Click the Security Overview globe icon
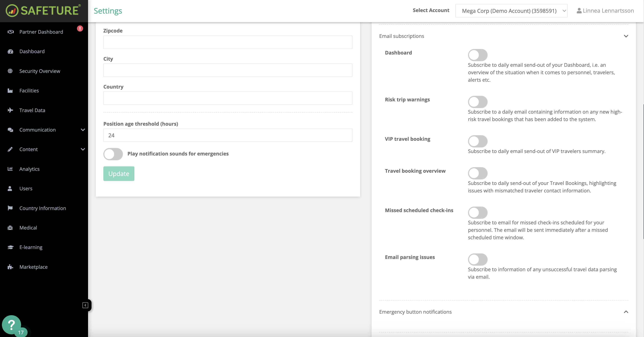This screenshot has width=644, height=337. (x=10, y=71)
